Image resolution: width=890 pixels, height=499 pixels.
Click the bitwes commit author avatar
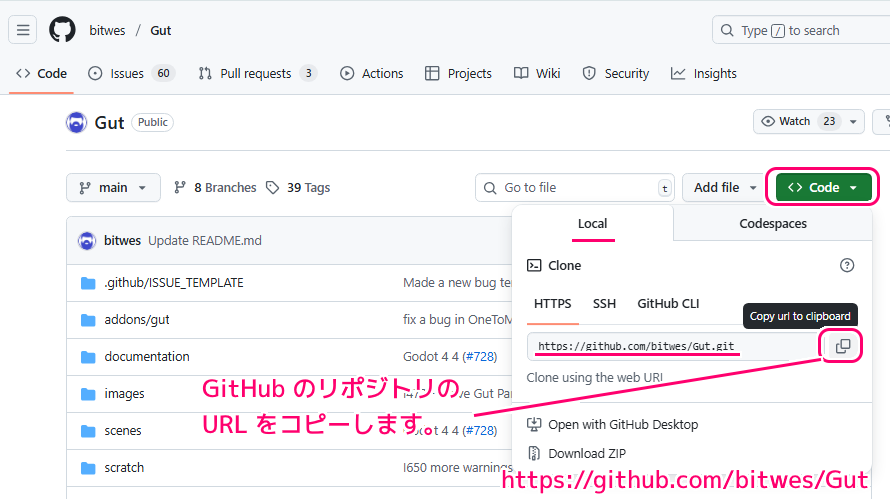coord(87,241)
